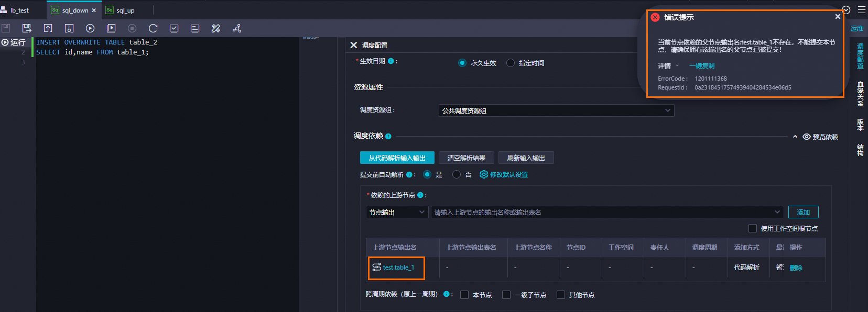This screenshot has width=868, height=312.
Task: Click 清空解析结果 button
Action: tap(466, 158)
